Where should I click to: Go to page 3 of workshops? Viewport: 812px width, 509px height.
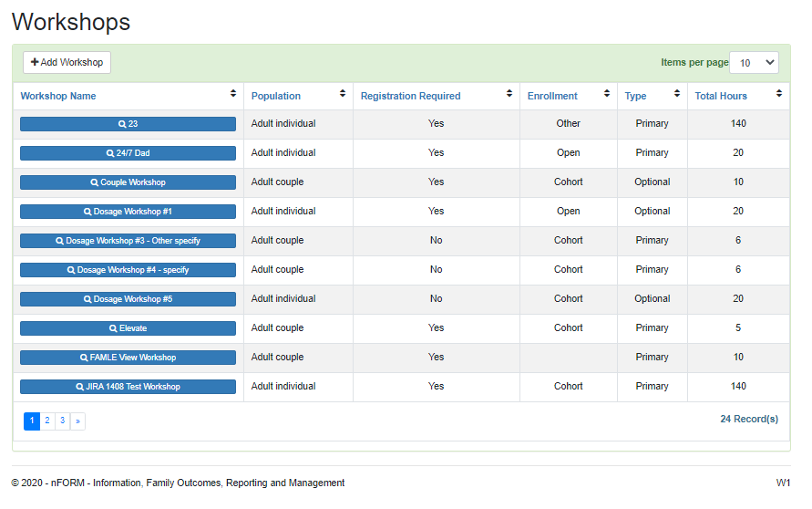62,421
